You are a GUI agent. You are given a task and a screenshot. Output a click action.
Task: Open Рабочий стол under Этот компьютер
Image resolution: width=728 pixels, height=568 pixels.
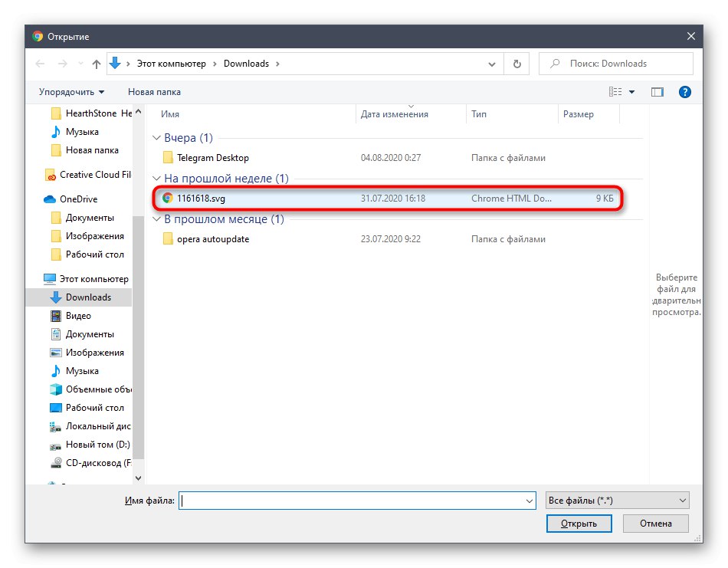pyautogui.click(x=87, y=408)
